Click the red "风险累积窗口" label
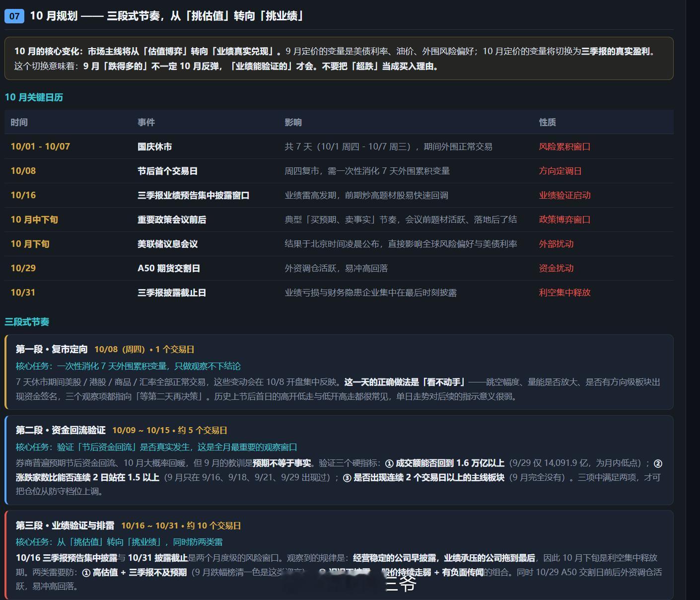This screenshot has height=600, width=700. (565, 147)
